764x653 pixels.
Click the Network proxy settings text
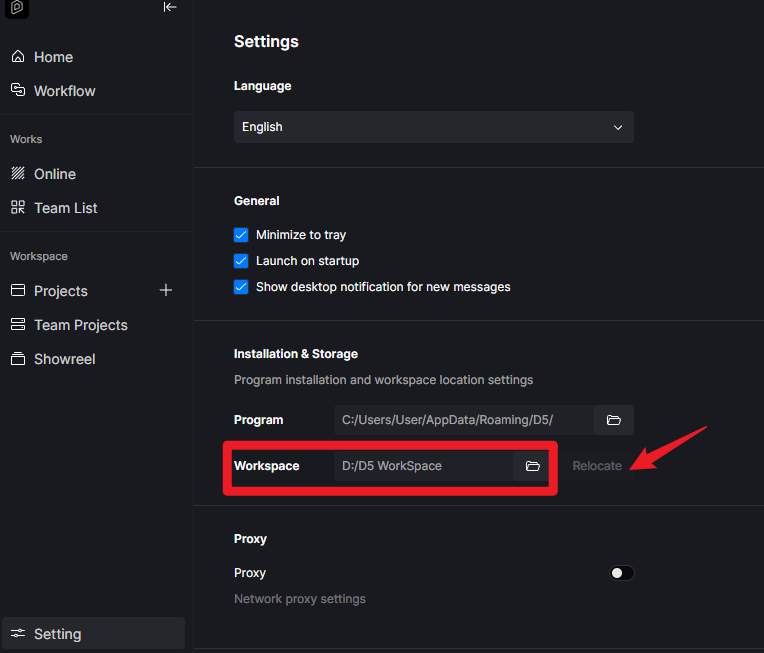click(x=300, y=599)
